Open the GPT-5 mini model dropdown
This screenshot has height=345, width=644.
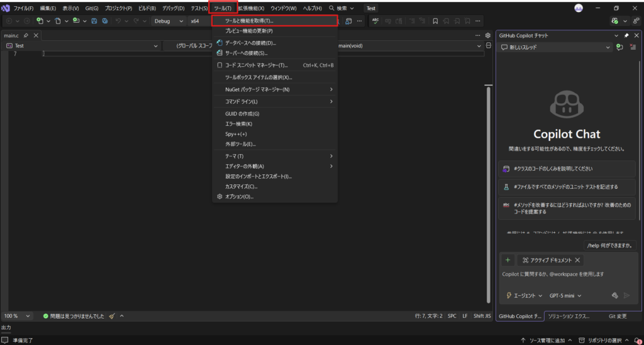pos(565,295)
